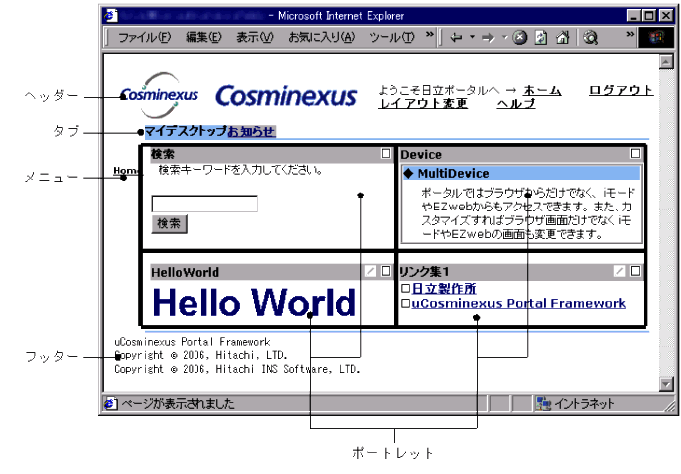Image resolution: width=681 pixels, height=474 pixels.
Task: Click the Home menu item
Action: click(126, 171)
